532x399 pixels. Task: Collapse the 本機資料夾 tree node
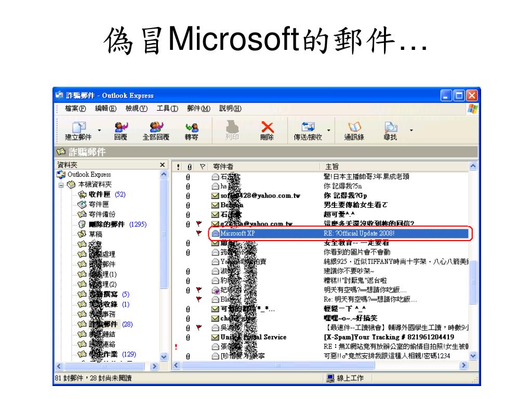coord(61,185)
